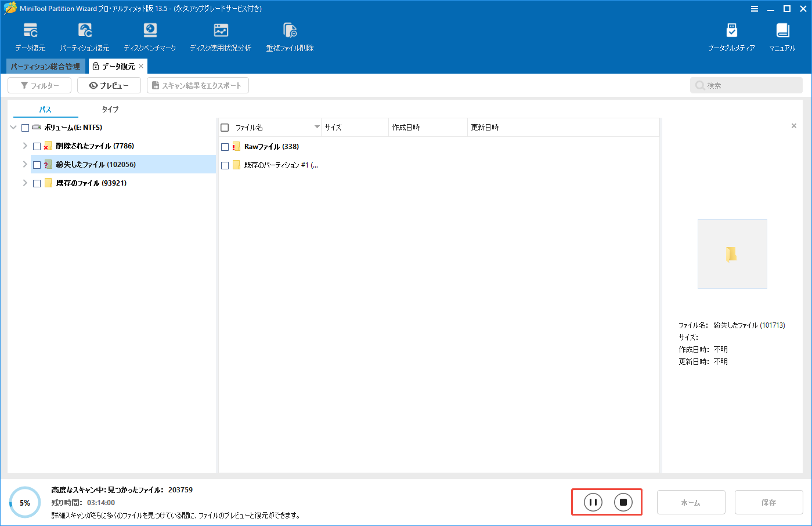The height and width of the screenshot is (526, 812).
Task: Check the ボリューム(E: NTFS) checkbox
Action: (x=25, y=127)
